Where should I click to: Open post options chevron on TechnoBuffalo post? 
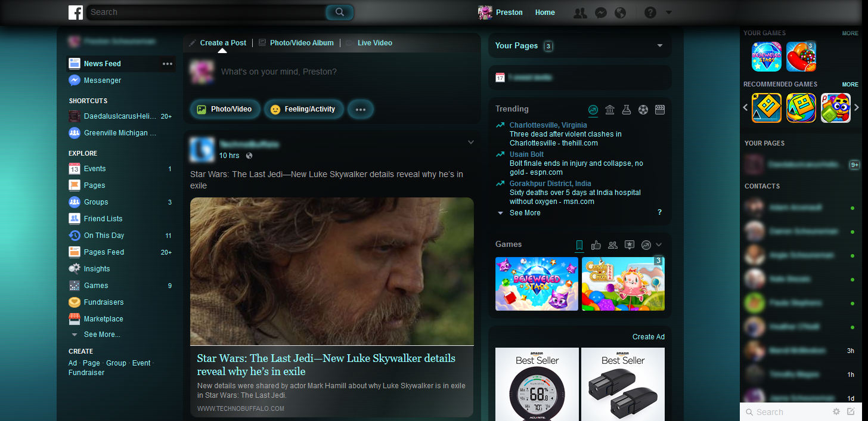click(471, 142)
